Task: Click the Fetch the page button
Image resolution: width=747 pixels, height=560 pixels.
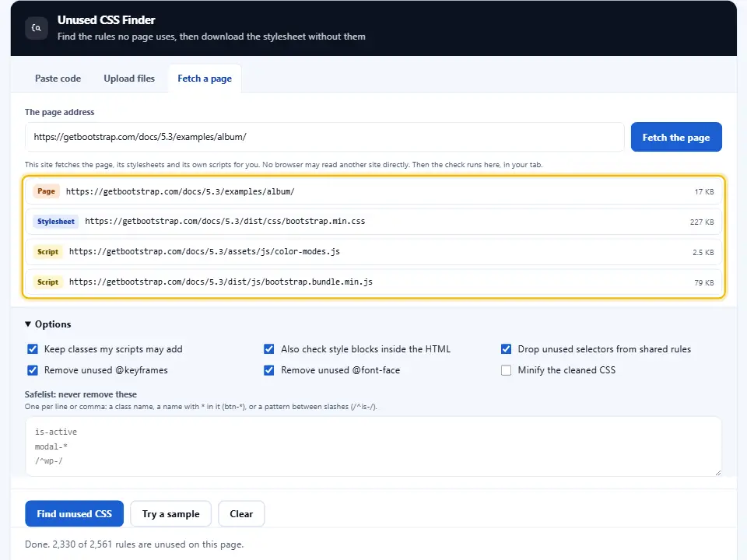Action: 676,137
